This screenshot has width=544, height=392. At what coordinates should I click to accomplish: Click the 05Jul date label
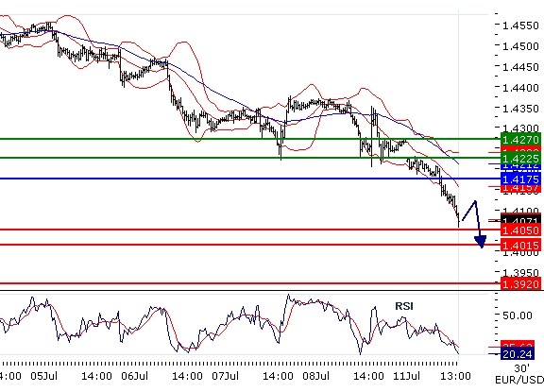(x=43, y=376)
